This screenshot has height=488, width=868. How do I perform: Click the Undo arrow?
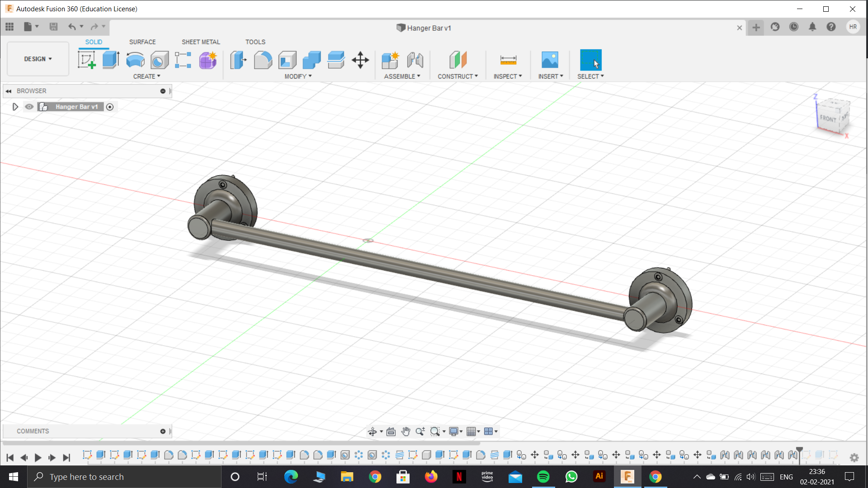(72, 27)
